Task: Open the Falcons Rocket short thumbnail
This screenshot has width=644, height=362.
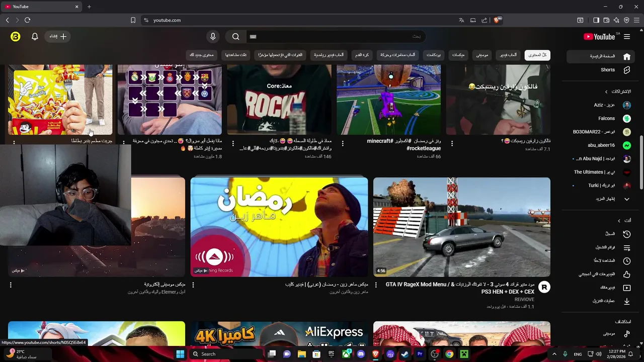Action: click(x=498, y=100)
